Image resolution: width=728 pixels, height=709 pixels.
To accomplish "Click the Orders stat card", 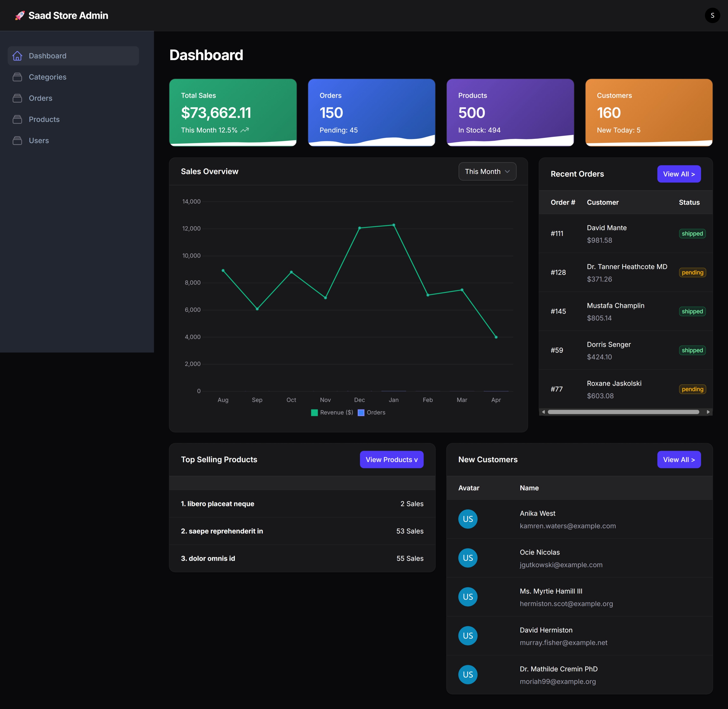I will pyautogui.click(x=372, y=112).
